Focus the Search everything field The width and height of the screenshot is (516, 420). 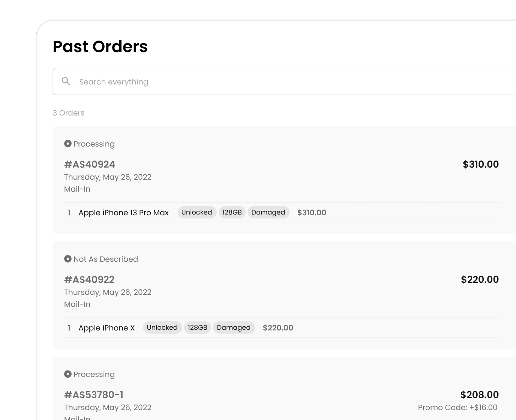[x=284, y=81]
